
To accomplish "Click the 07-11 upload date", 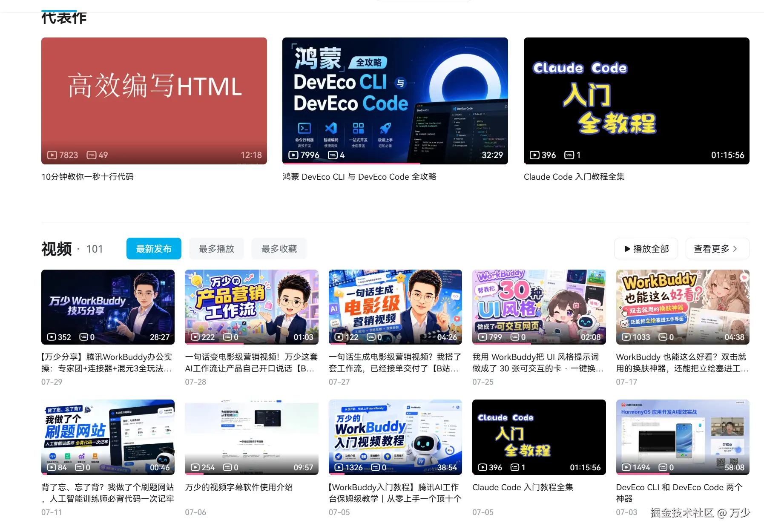I will coord(52,512).
